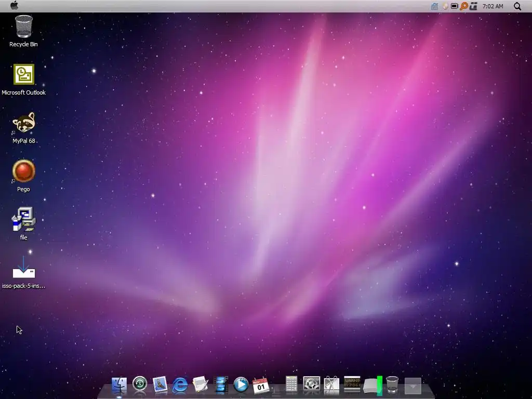This screenshot has height=399, width=532.
Task: Click the black blocks tray icon
Action: pyautogui.click(x=473, y=6)
